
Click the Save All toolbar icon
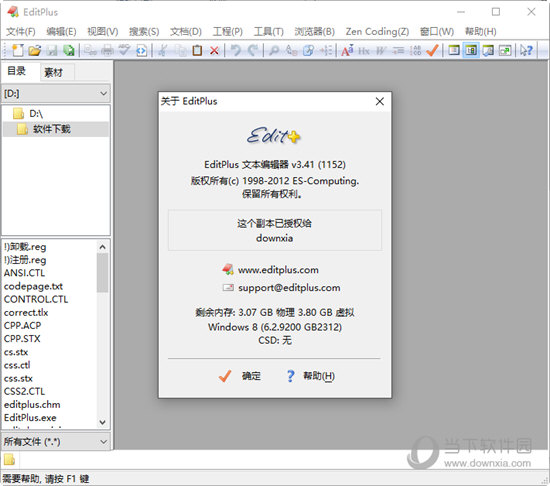coord(69,50)
